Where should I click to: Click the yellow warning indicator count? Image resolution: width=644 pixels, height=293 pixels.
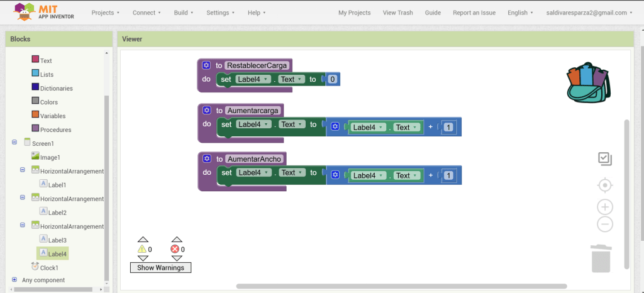click(x=145, y=249)
